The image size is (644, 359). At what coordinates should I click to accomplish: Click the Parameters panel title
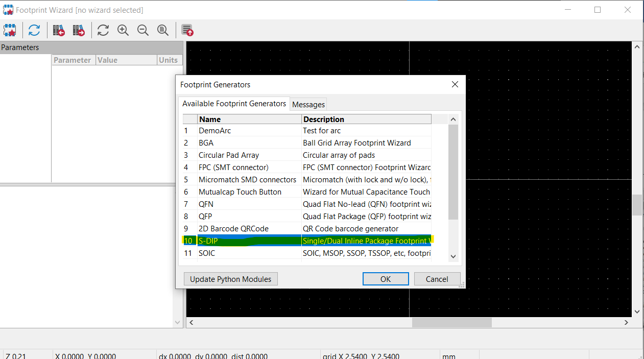point(20,47)
